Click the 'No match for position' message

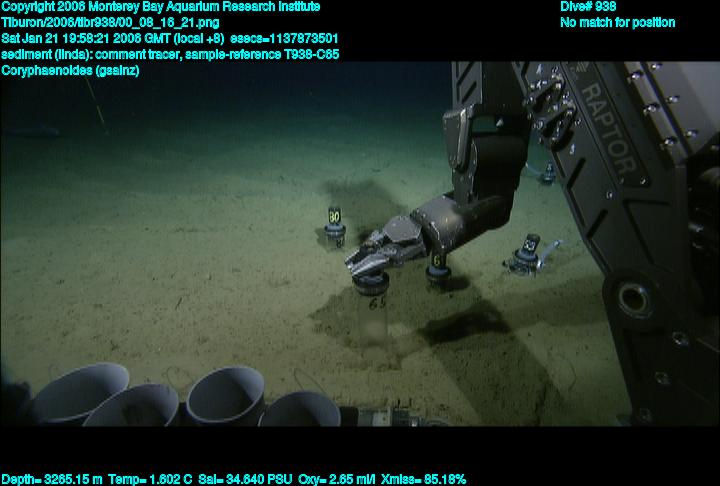618,23
